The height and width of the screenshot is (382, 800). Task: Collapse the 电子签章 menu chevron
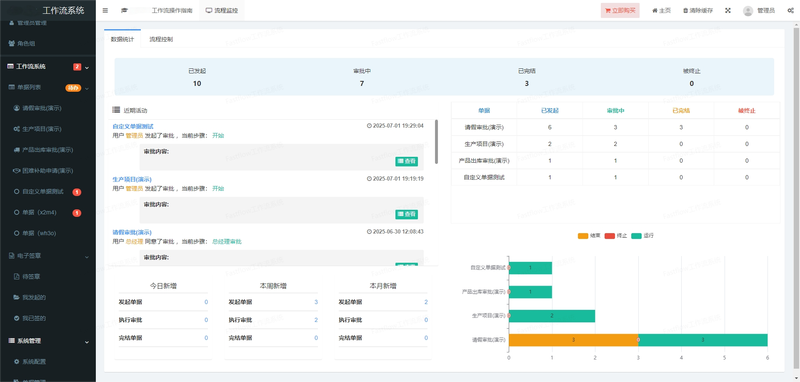pos(87,256)
